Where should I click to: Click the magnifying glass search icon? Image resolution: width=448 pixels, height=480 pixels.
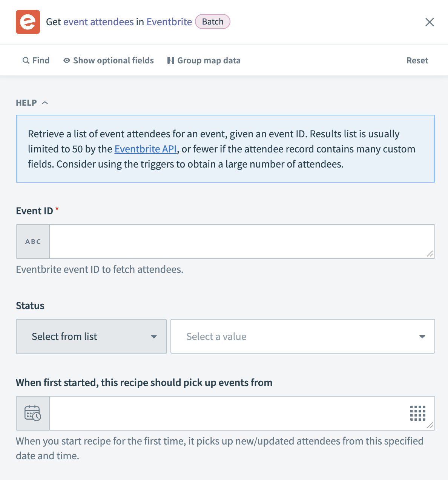[x=26, y=60]
